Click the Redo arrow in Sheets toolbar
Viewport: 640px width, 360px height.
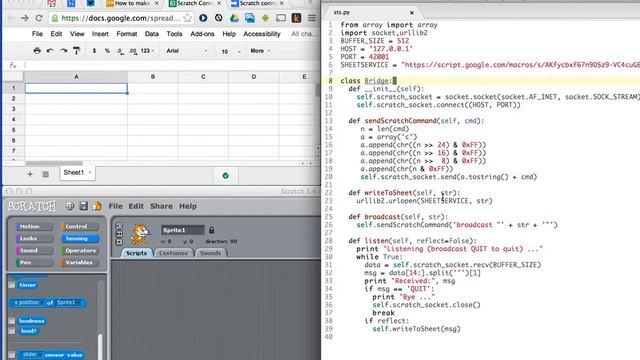click(63, 51)
